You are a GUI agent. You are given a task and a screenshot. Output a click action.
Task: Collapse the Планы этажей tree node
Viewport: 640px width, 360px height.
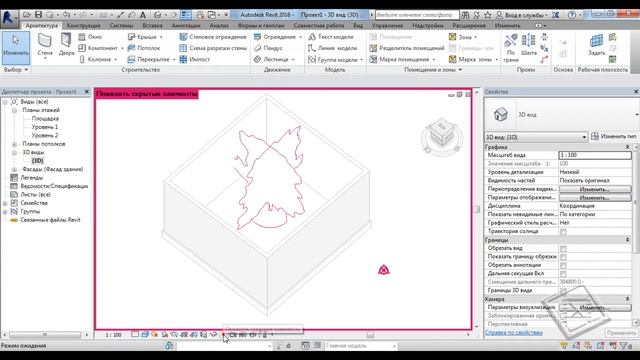coord(14,110)
